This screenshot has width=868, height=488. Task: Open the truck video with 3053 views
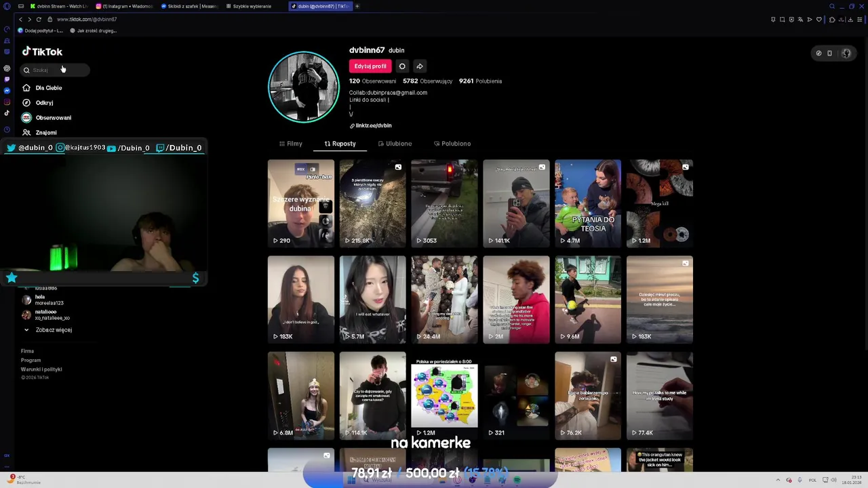pos(445,203)
